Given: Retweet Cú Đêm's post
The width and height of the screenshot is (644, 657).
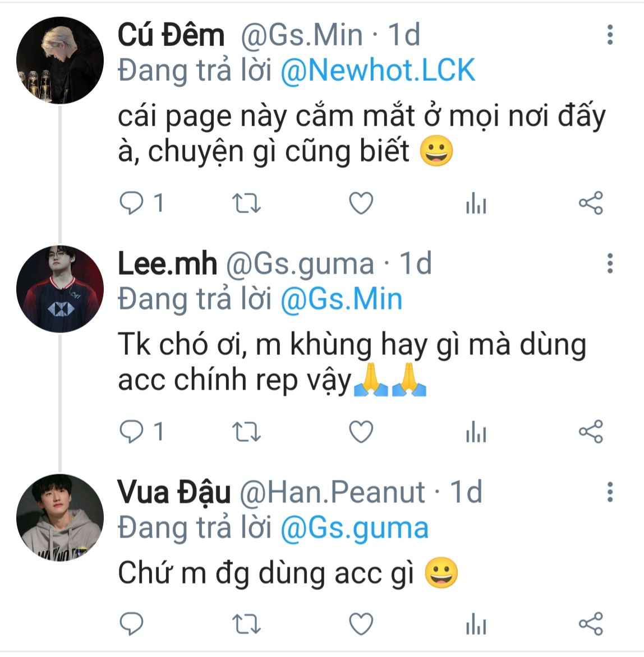Looking at the screenshot, I should tap(246, 203).
